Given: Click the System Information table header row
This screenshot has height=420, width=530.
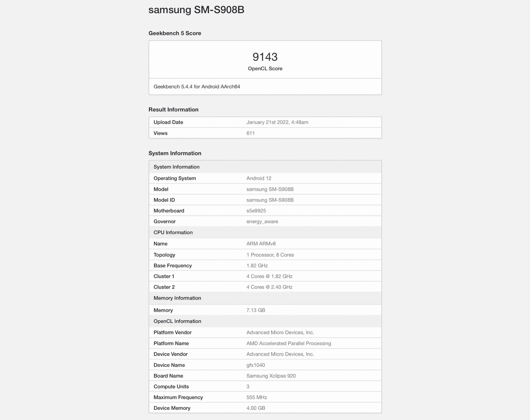Looking at the screenshot, I should [x=265, y=167].
